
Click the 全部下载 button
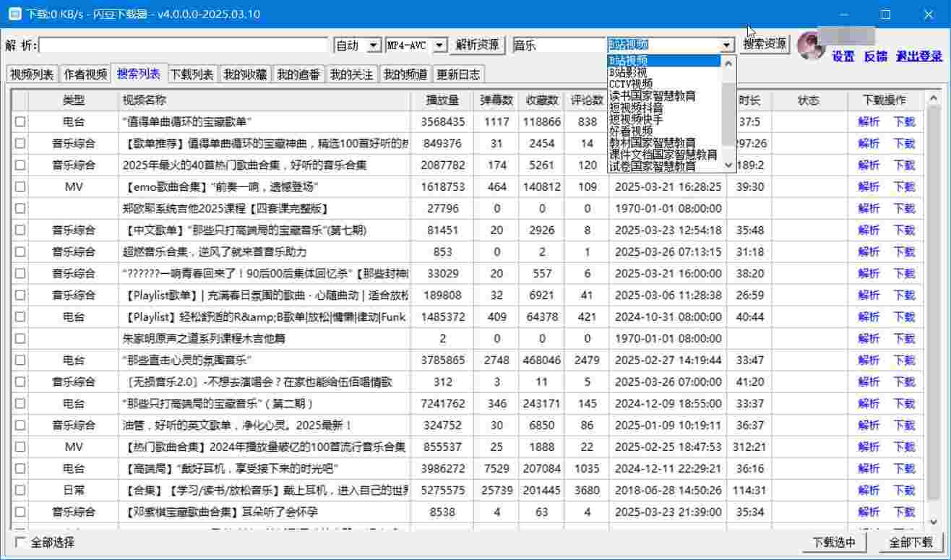click(x=911, y=543)
